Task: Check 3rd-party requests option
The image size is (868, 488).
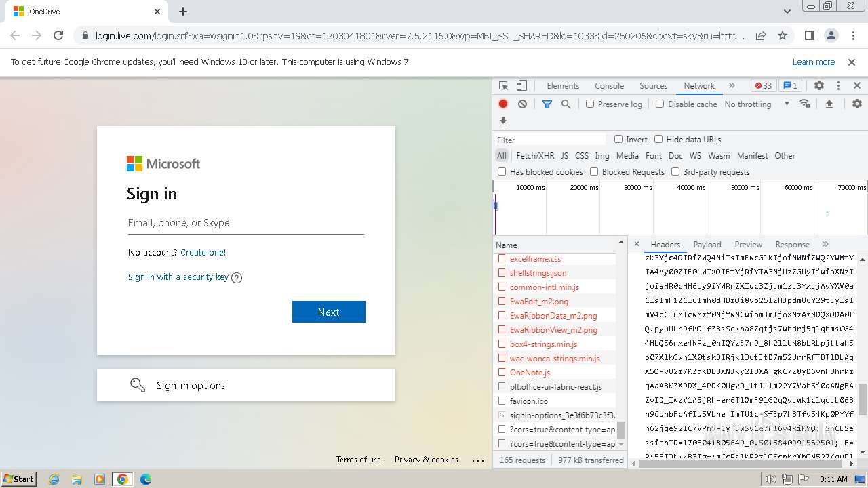Action: coord(675,171)
